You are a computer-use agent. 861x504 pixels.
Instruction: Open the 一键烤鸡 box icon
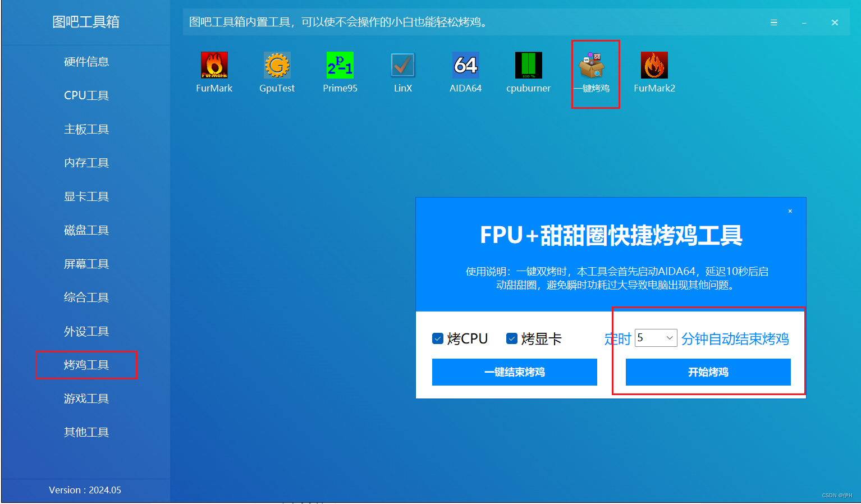592,65
